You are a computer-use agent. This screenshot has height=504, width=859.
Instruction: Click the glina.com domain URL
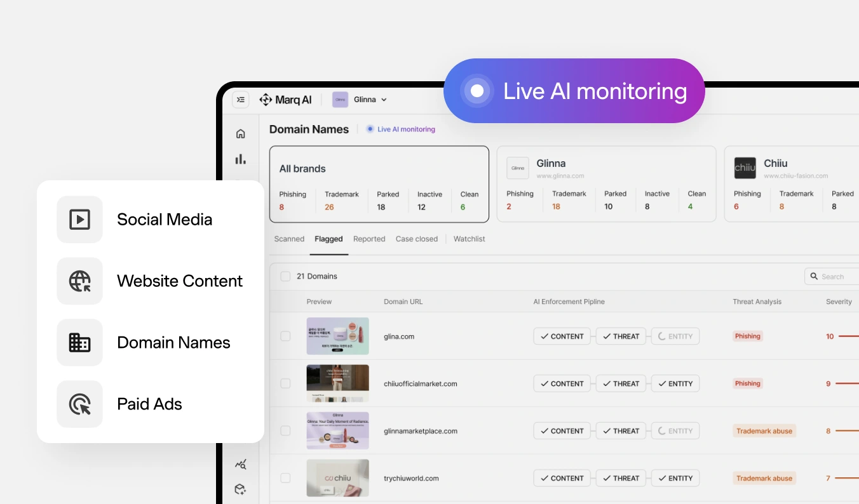399,336
